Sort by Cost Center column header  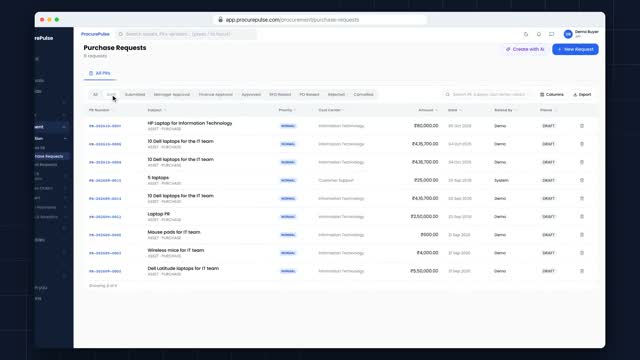tap(329, 110)
